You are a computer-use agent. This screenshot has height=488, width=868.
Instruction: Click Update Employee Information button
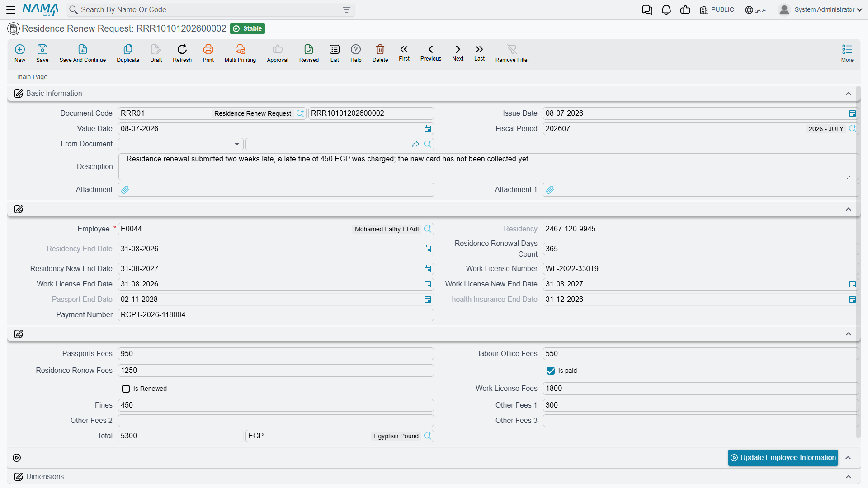[783, 458]
